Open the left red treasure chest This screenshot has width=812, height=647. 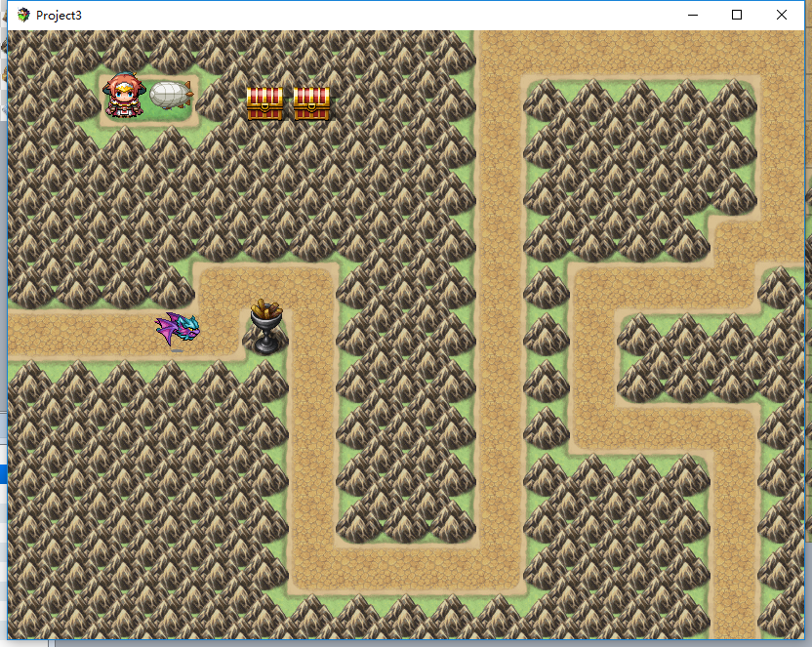(x=264, y=103)
